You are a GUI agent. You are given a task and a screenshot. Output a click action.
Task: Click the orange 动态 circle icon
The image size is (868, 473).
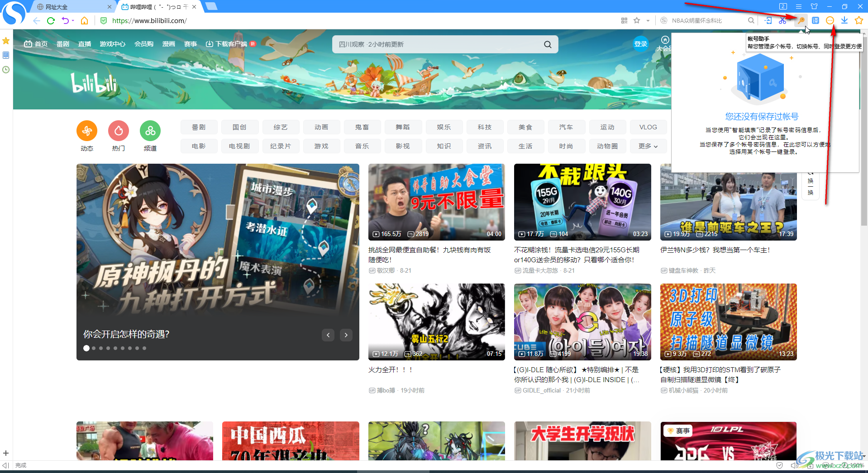coord(87,131)
